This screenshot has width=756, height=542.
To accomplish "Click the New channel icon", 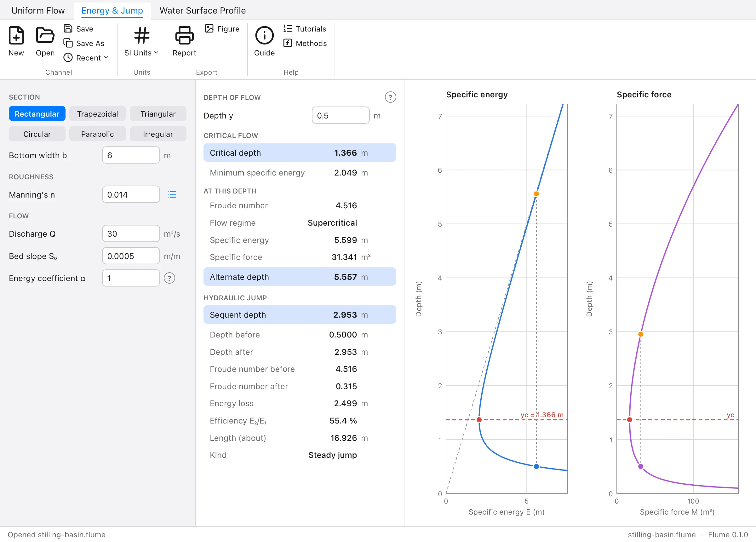I will (x=16, y=35).
